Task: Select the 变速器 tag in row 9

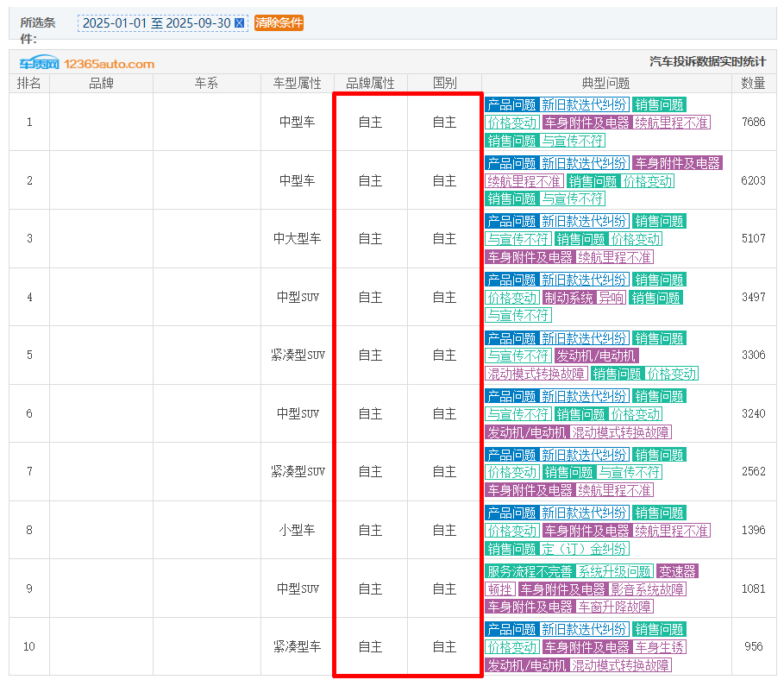Action: pos(677,571)
